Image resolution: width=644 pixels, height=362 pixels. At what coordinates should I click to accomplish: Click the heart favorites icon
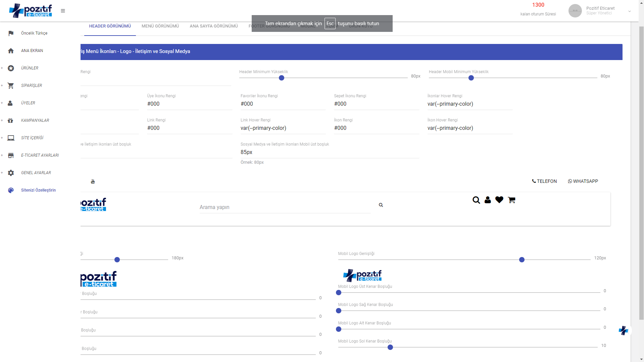[x=499, y=200]
